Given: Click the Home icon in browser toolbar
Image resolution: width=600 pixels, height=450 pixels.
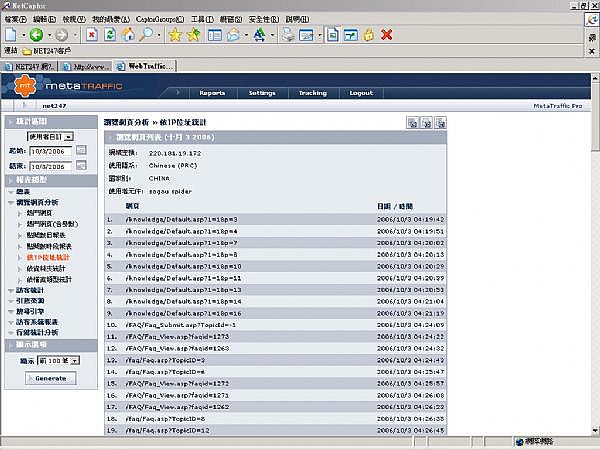Looking at the screenshot, I should (128, 35).
